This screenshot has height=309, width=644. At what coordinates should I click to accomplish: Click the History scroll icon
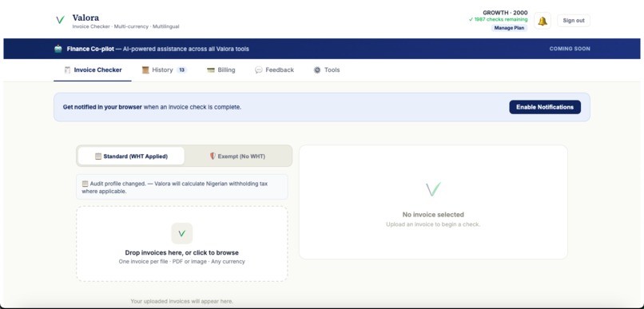pos(145,70)
